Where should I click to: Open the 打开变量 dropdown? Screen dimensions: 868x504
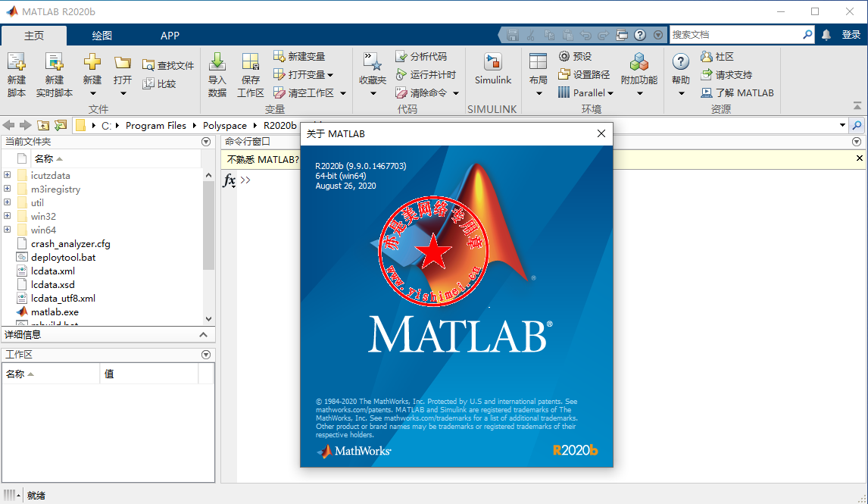click(330, 75)
